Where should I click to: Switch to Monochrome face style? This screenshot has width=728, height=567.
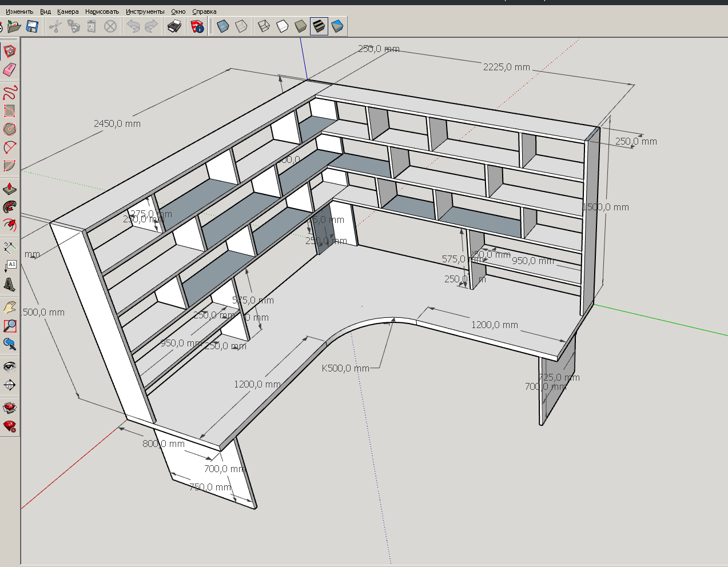click(x=337, y=26)
